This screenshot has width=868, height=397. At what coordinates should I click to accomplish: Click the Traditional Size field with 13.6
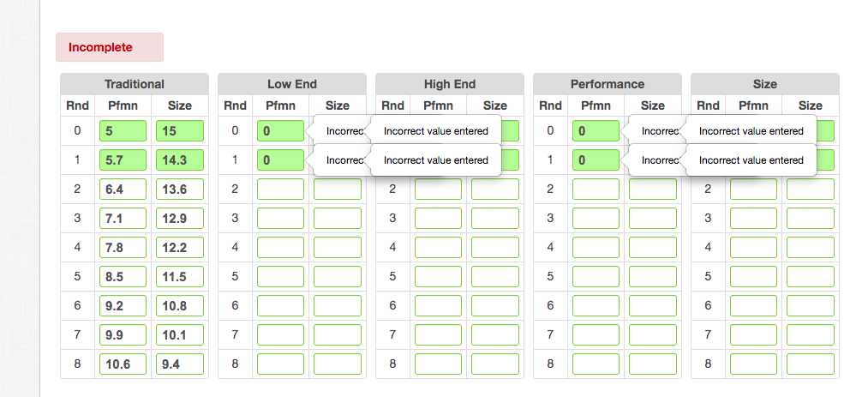point(180,189)
